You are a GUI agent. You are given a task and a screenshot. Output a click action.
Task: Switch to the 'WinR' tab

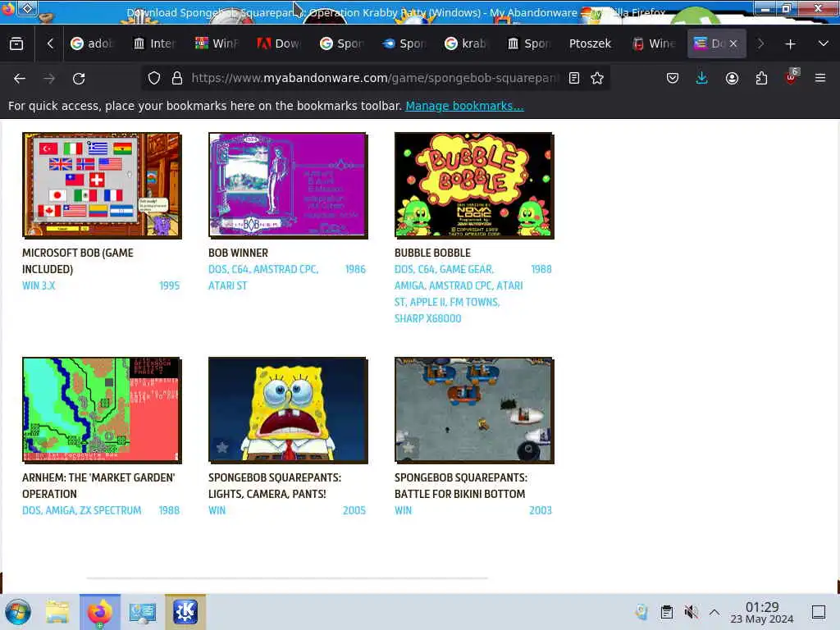click(x=217, y=44)
